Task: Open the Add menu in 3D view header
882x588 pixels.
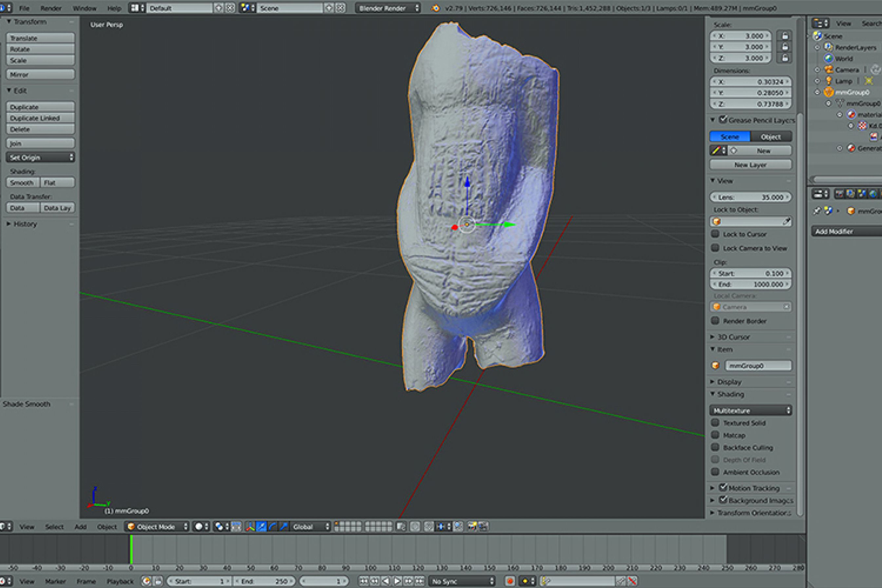Action: pyautogui.click(x=81, y=527)
